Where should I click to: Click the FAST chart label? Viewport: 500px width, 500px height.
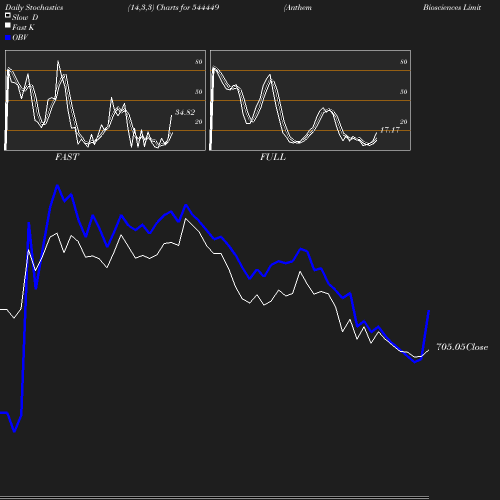(67, 157)
